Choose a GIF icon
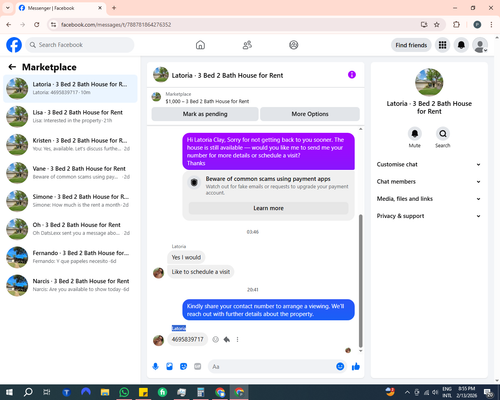This screenshot has width=500, height=400. [198, 367]
